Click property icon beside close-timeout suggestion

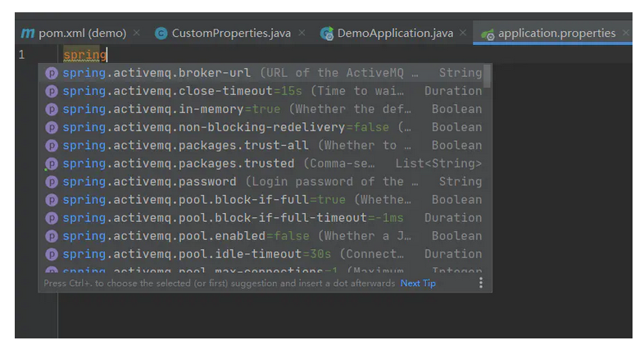point(52,92)
